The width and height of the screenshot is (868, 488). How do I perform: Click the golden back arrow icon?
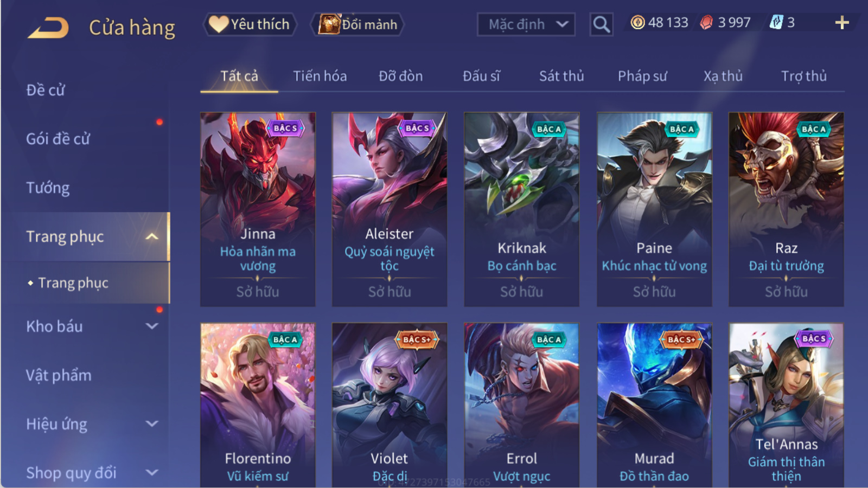click(48, 27)
